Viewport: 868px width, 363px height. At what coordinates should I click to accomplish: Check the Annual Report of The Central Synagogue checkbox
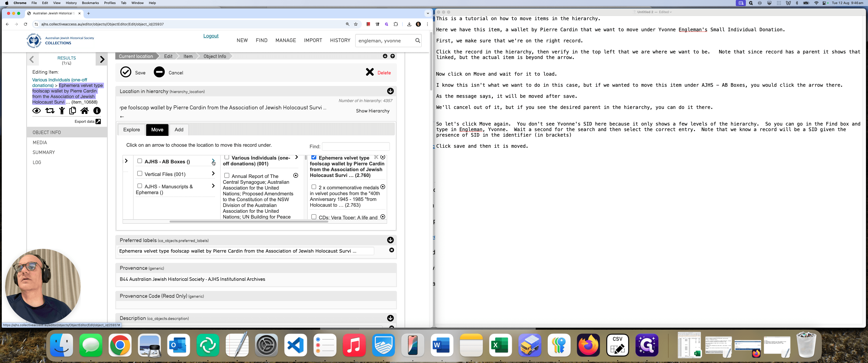pyautogui.click(x=227, y=175)
